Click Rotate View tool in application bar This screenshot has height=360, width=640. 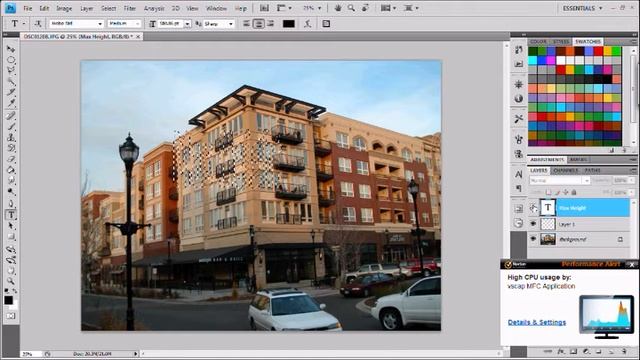coord(365,8)
